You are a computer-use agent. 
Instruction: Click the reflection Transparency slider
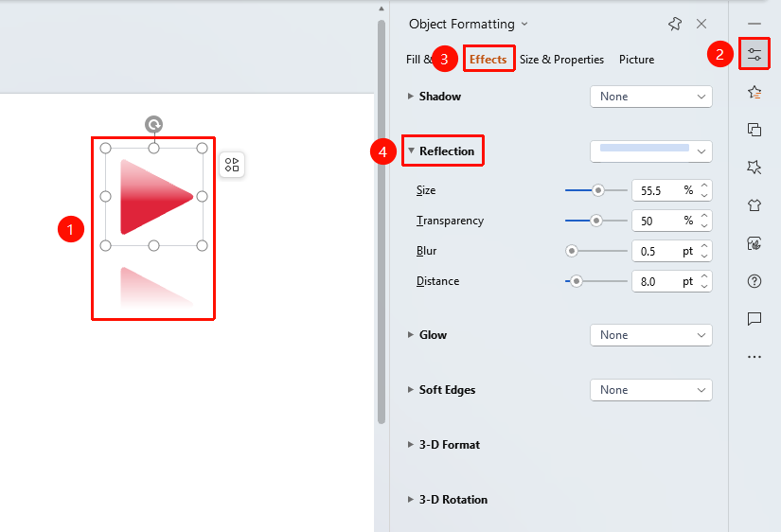tap(596, 221)
